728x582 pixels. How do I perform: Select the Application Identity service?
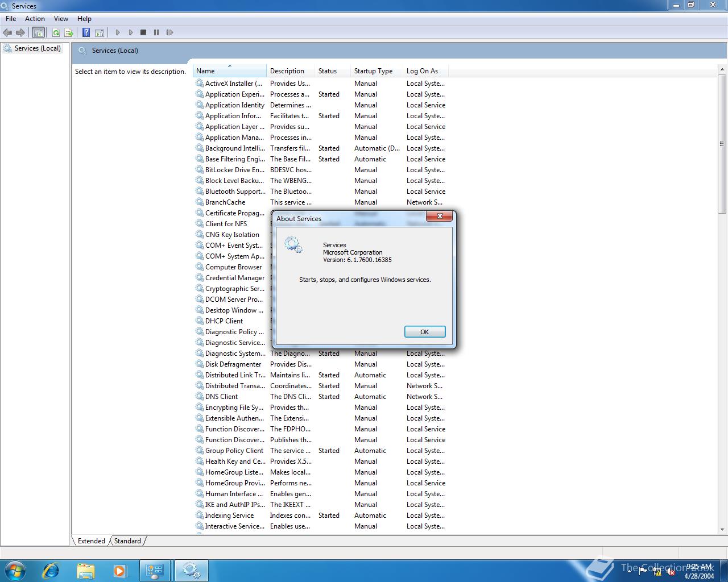pos(321,105)
